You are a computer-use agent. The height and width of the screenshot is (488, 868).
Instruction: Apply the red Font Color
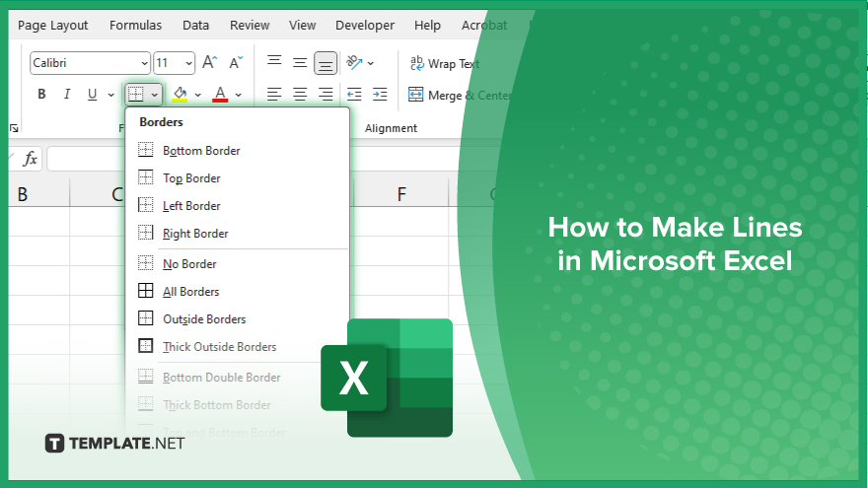(x=220, y=94)
